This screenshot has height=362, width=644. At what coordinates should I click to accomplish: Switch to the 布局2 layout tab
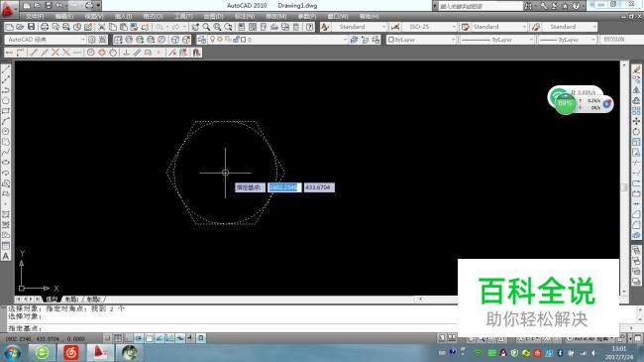click(94, 300)
